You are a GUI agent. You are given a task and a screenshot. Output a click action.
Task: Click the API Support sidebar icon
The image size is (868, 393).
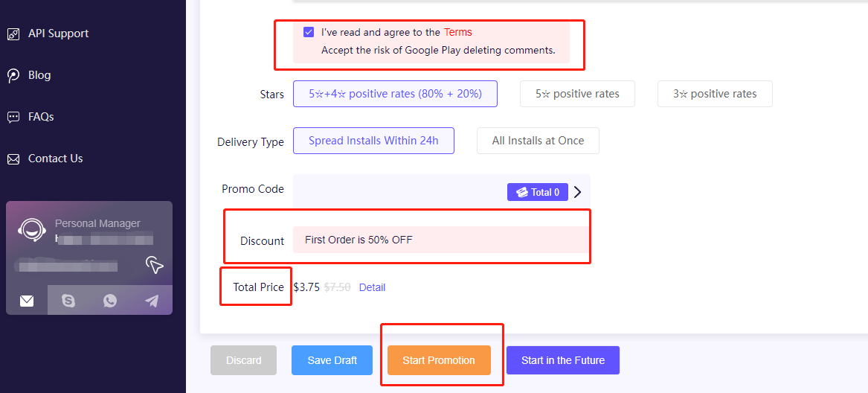[13, 33]
